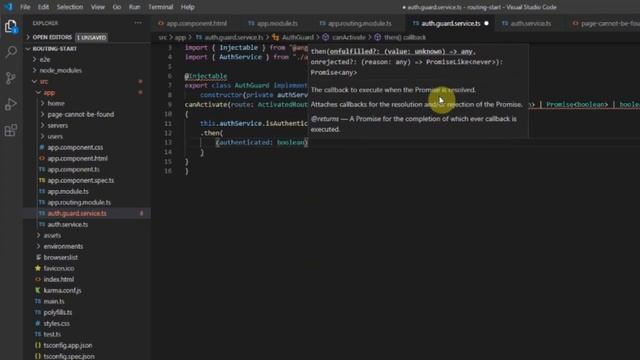Open karma.conf.js file

(x=62, y=291)
